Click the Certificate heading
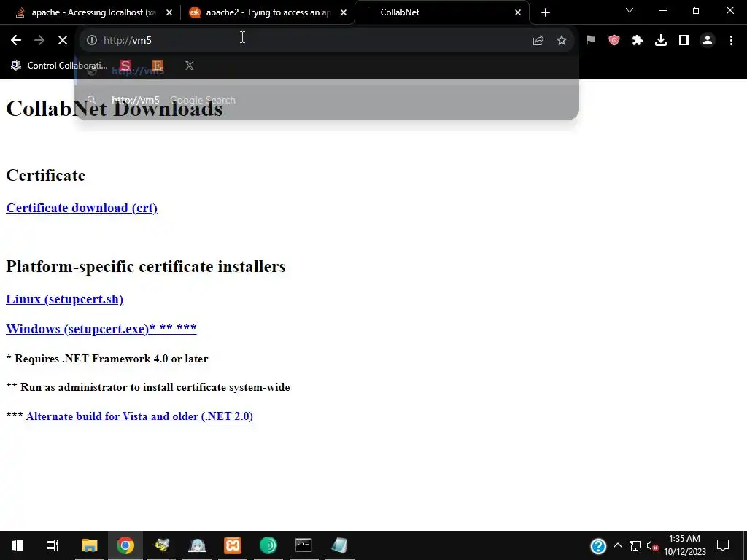Screen dimensions: 747x560 46,175
